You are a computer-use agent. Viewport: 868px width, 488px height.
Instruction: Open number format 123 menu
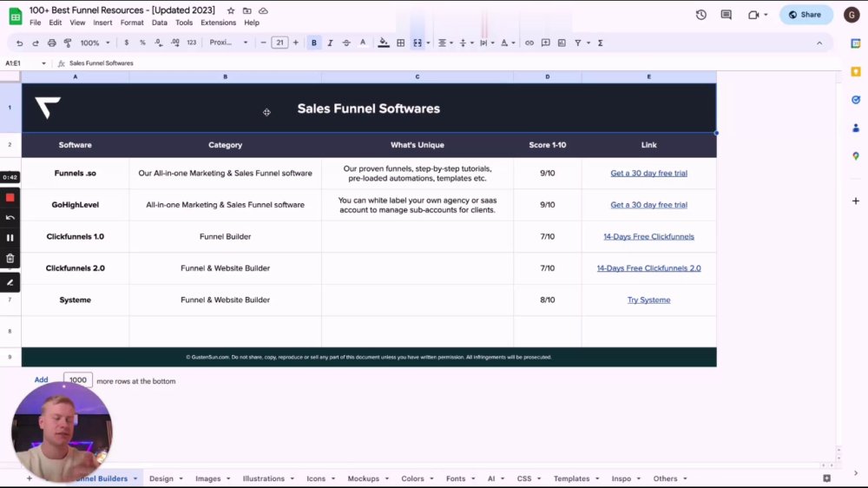point(192,43)
